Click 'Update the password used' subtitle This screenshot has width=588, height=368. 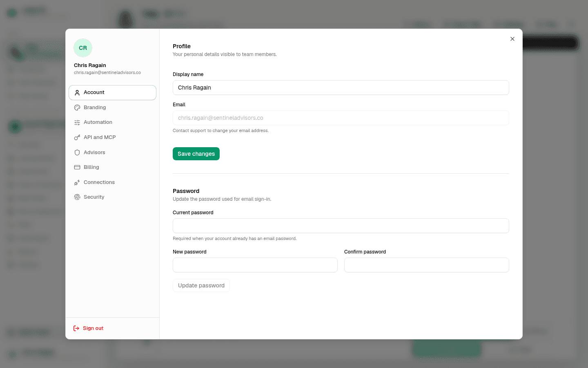pyautogui.click(x=222, y=199)
